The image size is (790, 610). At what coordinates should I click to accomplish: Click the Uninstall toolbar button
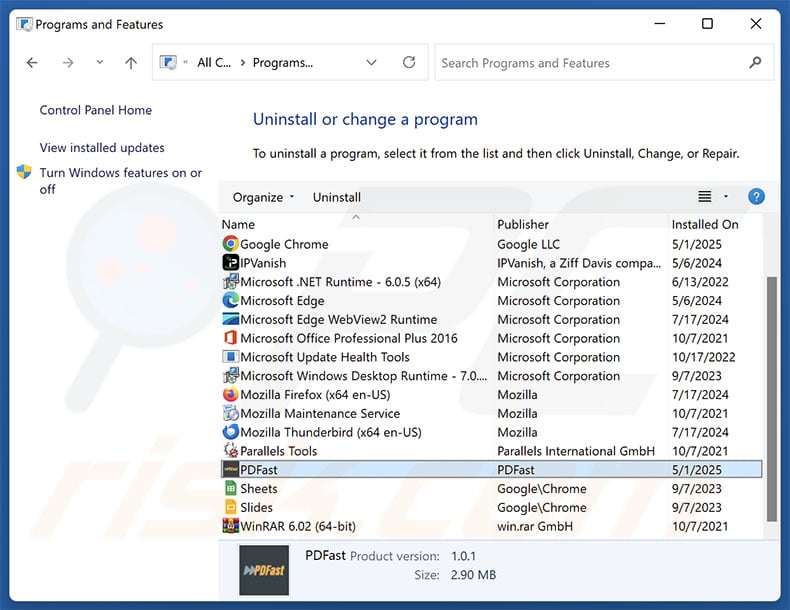[x=337, y=197]
